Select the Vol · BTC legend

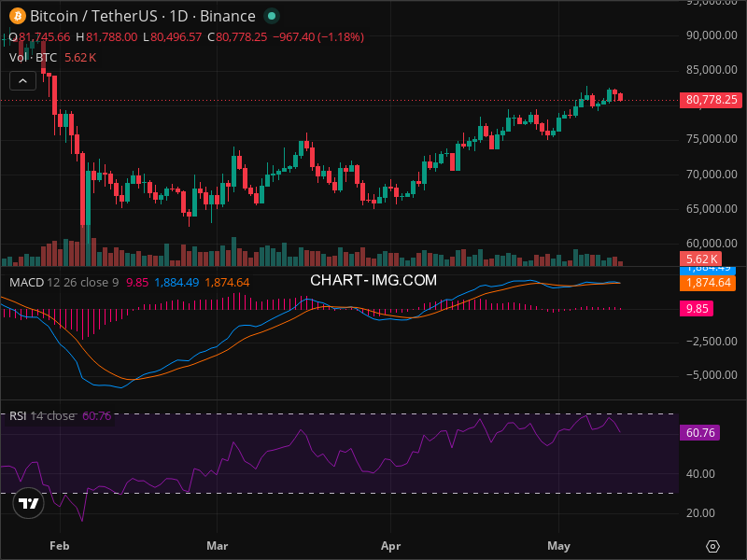(33, 58)
